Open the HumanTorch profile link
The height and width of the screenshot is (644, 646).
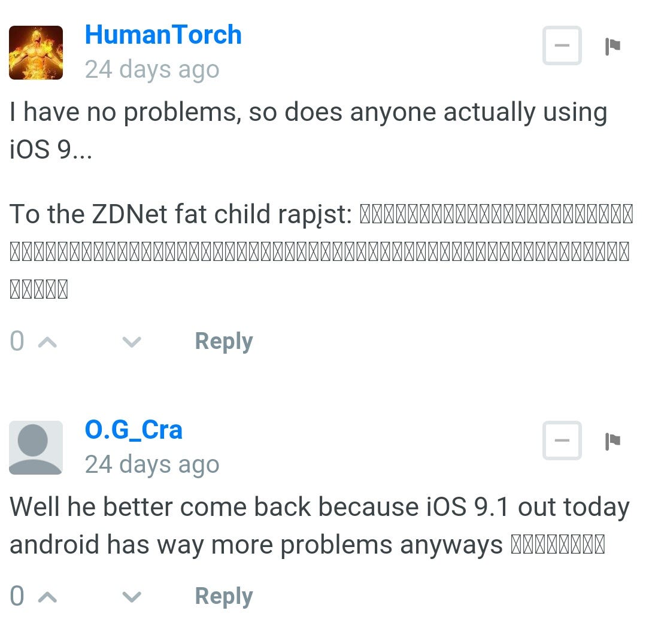tap(163, 35)
